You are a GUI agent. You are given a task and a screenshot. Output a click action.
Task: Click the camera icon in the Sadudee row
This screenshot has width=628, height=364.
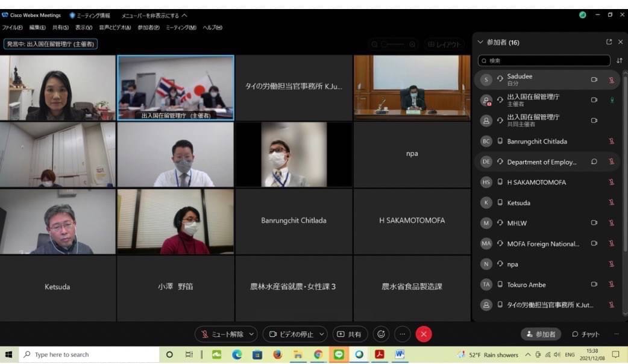[594, 80]
